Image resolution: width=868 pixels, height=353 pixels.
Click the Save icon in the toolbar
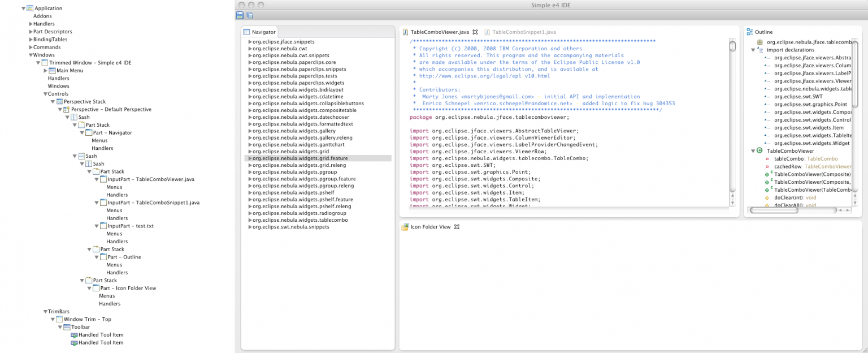(240, 15)
